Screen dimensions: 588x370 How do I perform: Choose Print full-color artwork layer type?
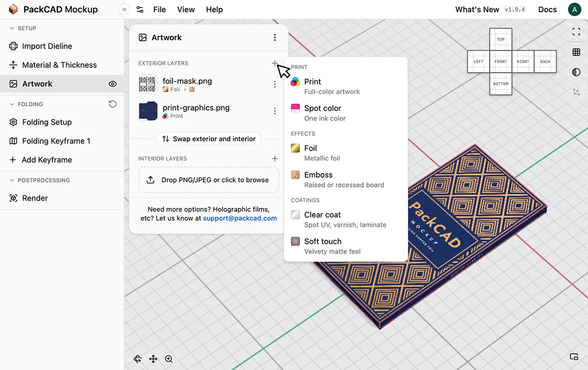click(x=346, y=86)
